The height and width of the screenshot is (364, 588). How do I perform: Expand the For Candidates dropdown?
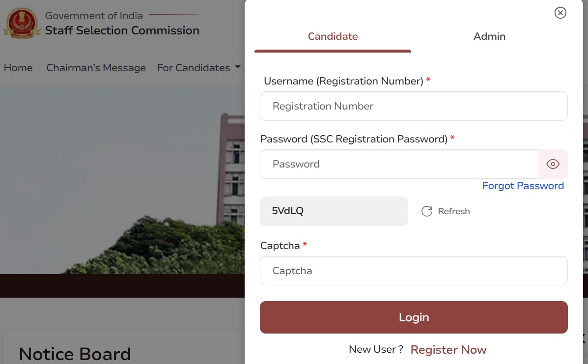tap(198, 68)
